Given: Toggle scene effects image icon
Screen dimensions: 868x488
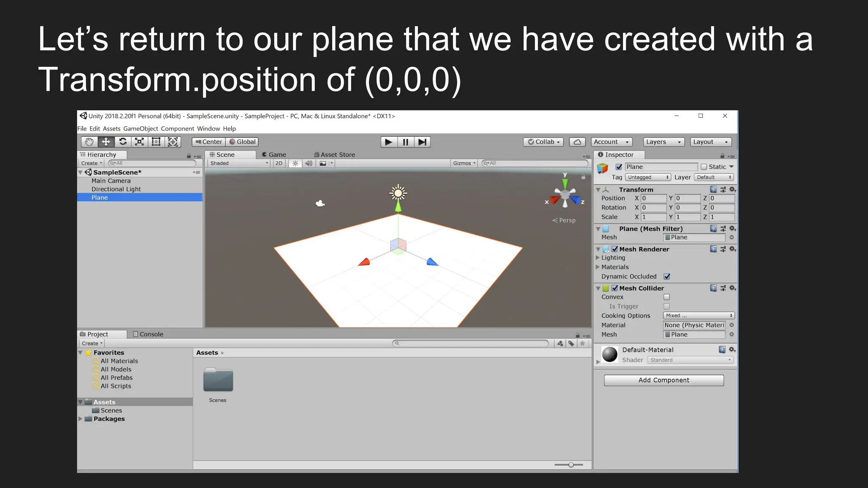Looking at the screenshot, I should point(323,163).
